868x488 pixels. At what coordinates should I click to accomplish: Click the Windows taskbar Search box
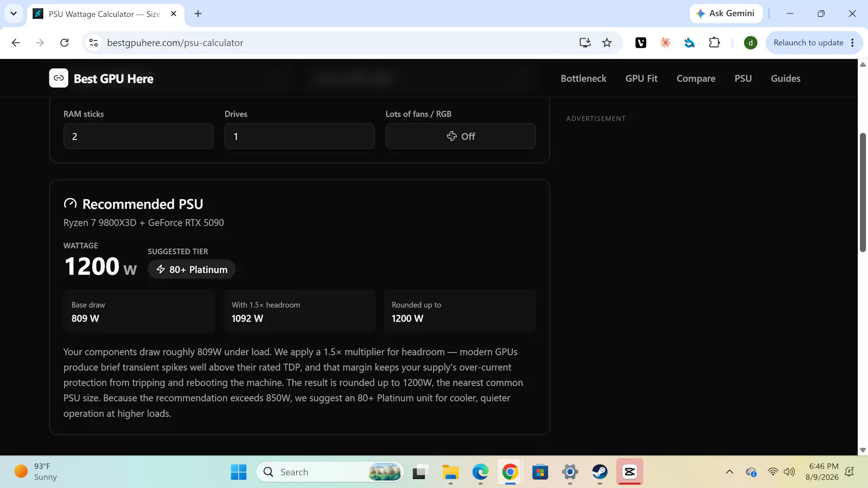point(330,472)
